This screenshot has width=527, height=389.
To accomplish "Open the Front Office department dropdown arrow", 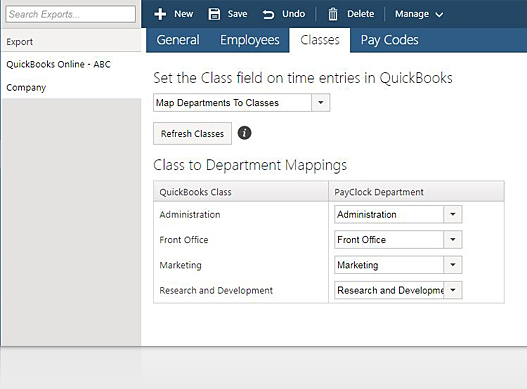I will [453, 239].
